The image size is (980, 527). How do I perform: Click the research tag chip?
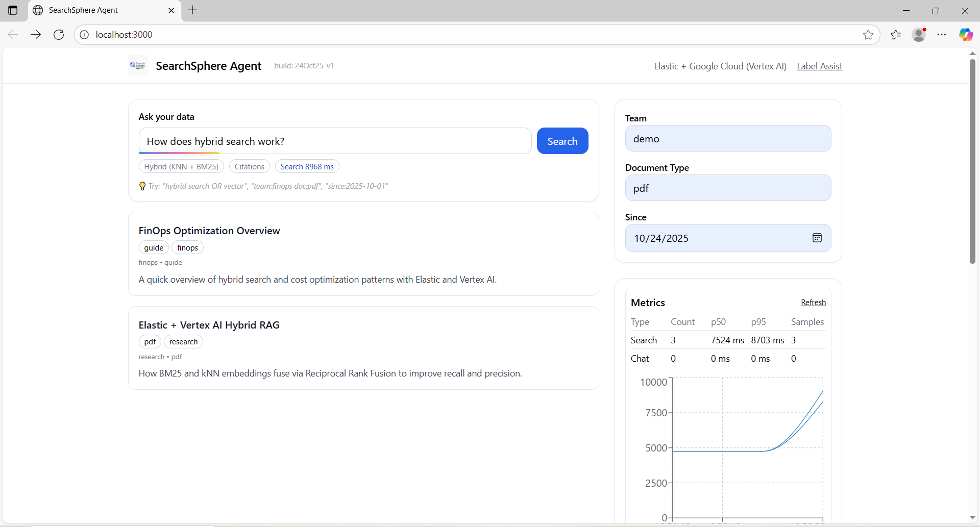(183, 341)
